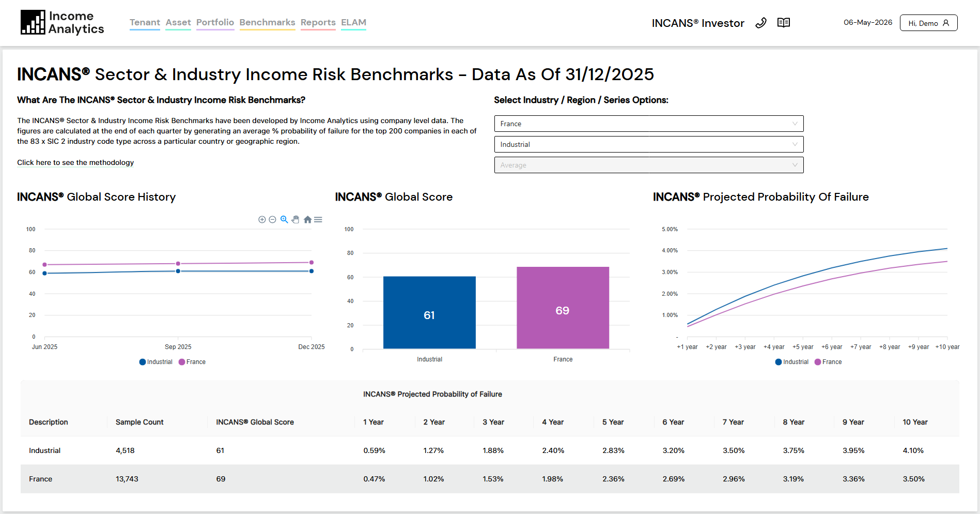Viewport: 980px width, 514px height.
Task: Click the Sample Count column header
Action: tap(139, 422)
